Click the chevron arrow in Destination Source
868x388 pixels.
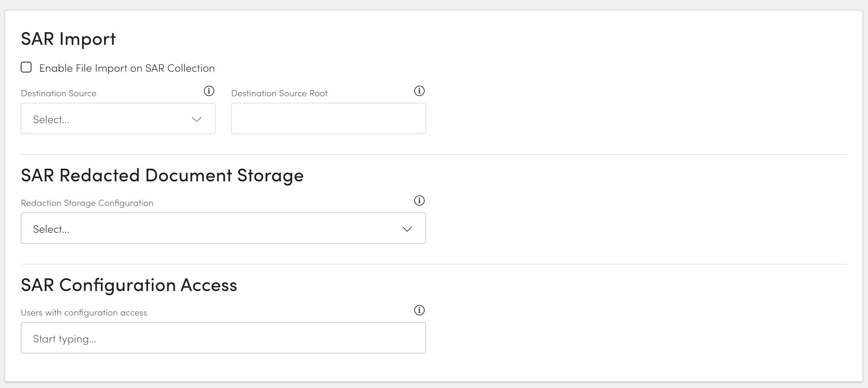[197, 119]
